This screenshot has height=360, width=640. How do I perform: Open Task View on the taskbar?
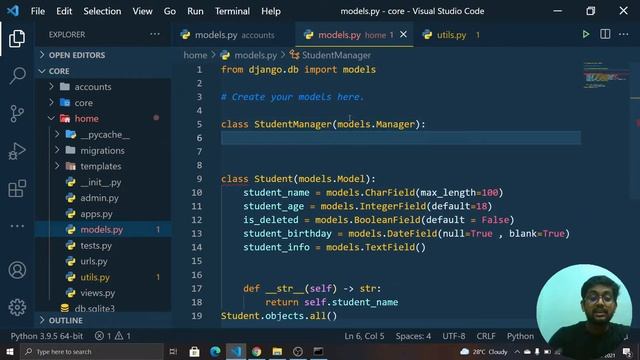(x=173, y=351)
